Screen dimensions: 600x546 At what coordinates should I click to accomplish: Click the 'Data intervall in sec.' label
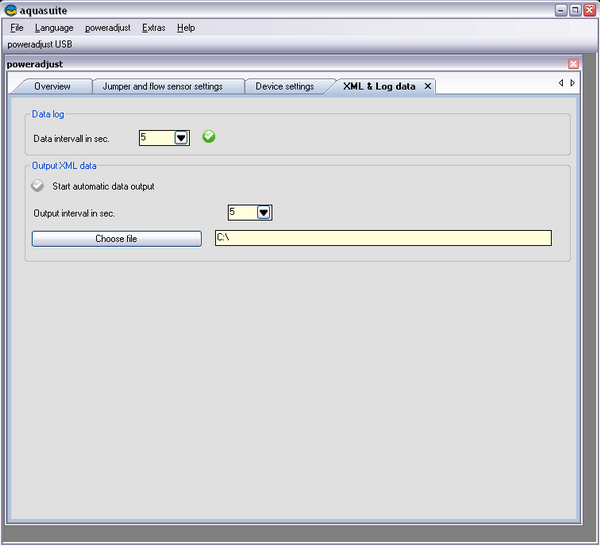[71, 139]
